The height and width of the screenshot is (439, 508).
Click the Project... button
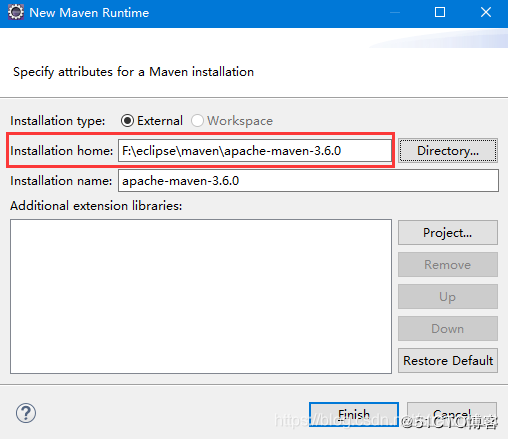448,232
